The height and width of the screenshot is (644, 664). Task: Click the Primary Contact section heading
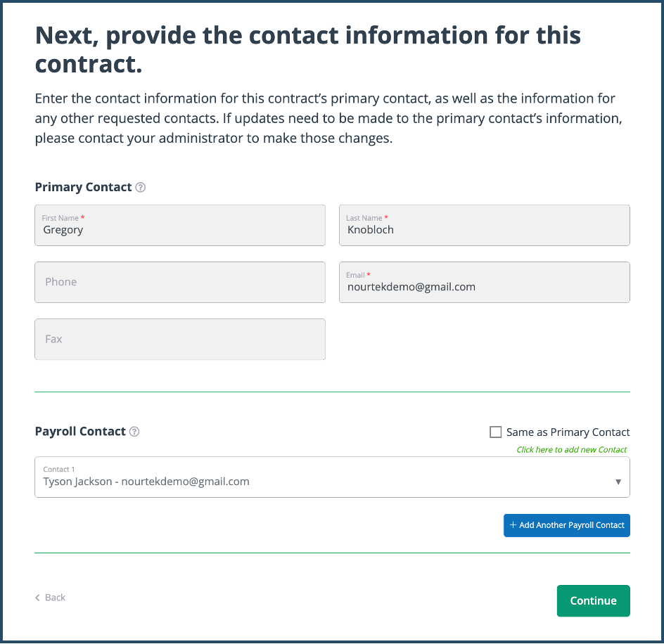pyautogui.click(x=83, y=187)
